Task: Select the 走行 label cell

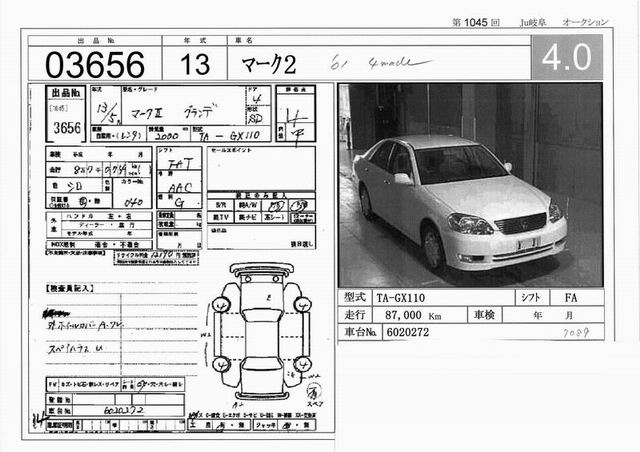Action: pyautogui.click(x=355, y=315)
